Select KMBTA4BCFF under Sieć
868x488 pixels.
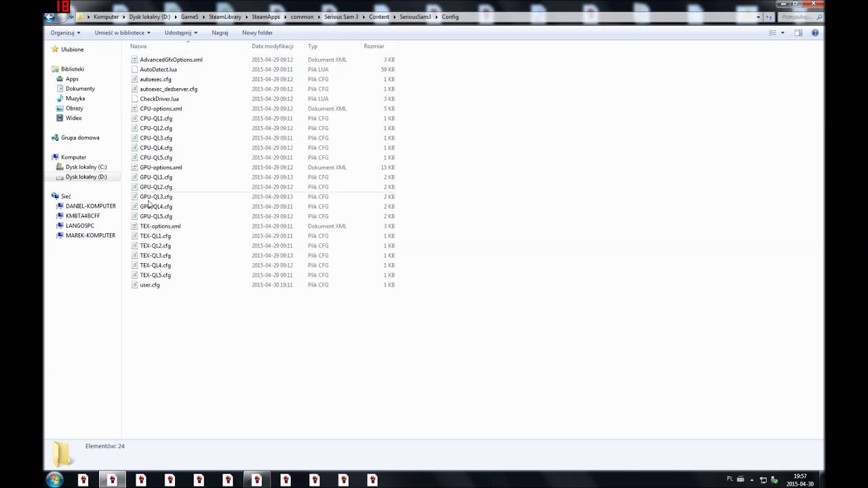pos(83,216)
